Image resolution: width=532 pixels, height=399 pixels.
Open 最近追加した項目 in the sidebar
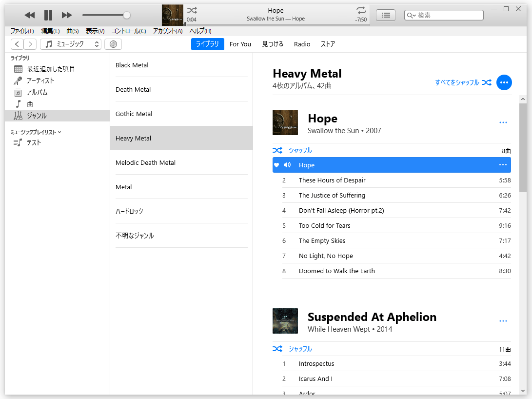pyautogui.click(x=57, y=69)
